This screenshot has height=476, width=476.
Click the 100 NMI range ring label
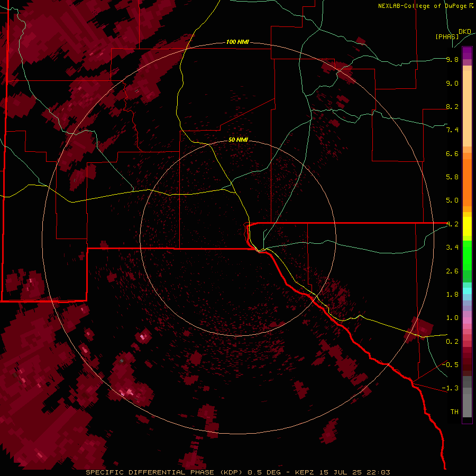point(237,42)
